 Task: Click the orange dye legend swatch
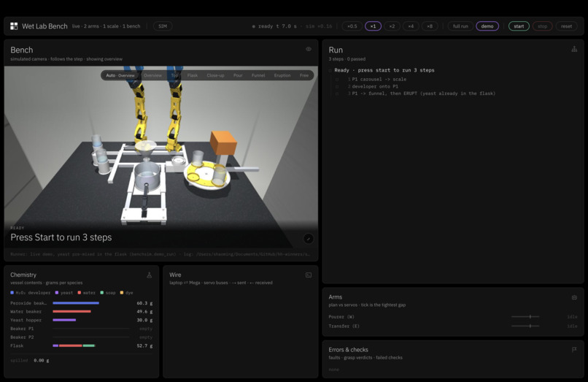tap(122, 293)
